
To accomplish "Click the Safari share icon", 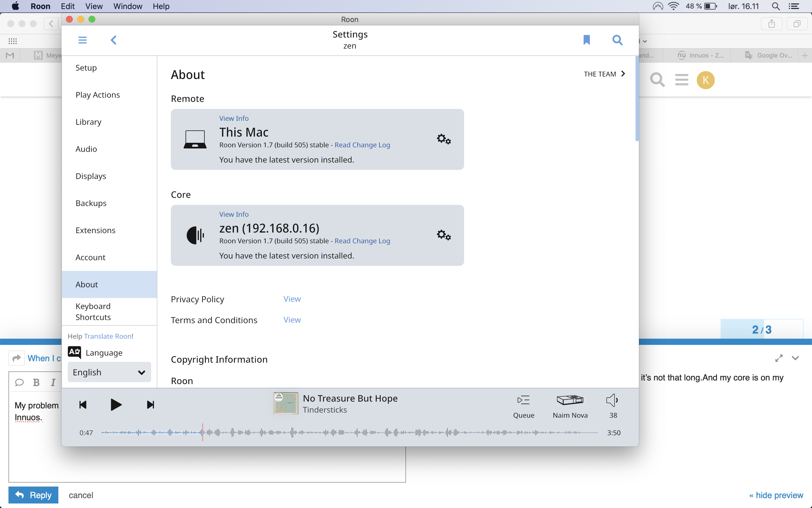I will (x=771, y=24).
